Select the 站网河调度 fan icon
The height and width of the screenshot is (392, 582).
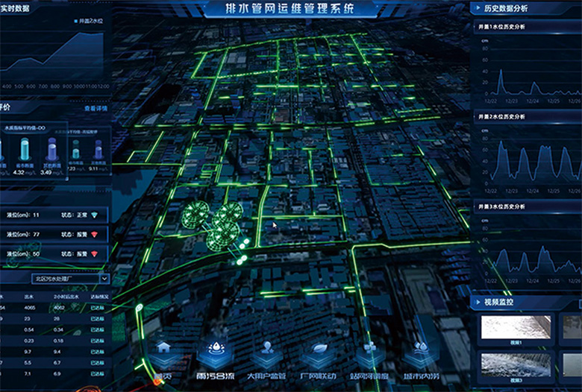coord(370,348)
